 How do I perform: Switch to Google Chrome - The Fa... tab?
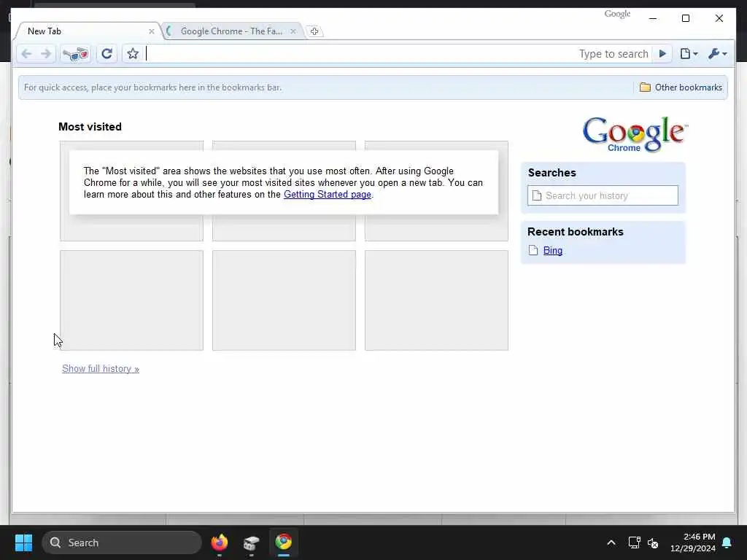[231, 31]
